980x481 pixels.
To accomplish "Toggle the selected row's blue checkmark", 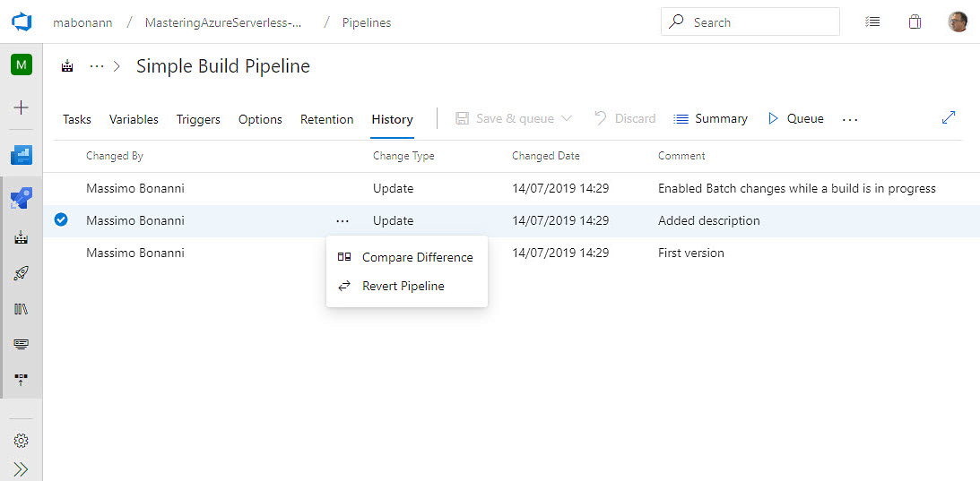I will click(x=61, y=219).
